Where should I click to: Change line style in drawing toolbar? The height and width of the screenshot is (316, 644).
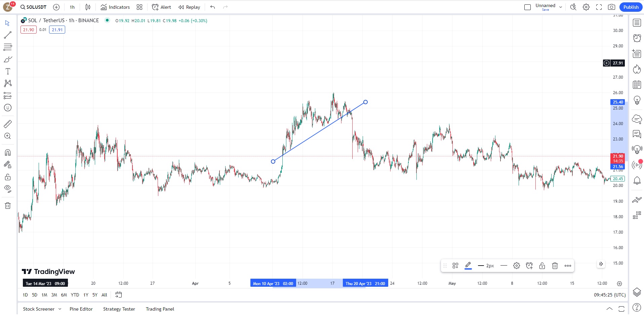[x=504, y=266]
